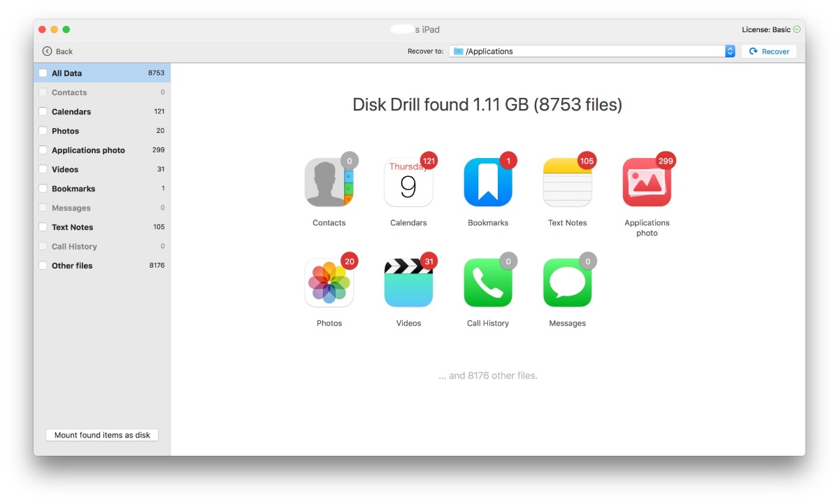Image resolution: width=839 pixels, height=504 pixels.
Task: Open the yellow Text Notes icon
Action: [x=567, y=182]
